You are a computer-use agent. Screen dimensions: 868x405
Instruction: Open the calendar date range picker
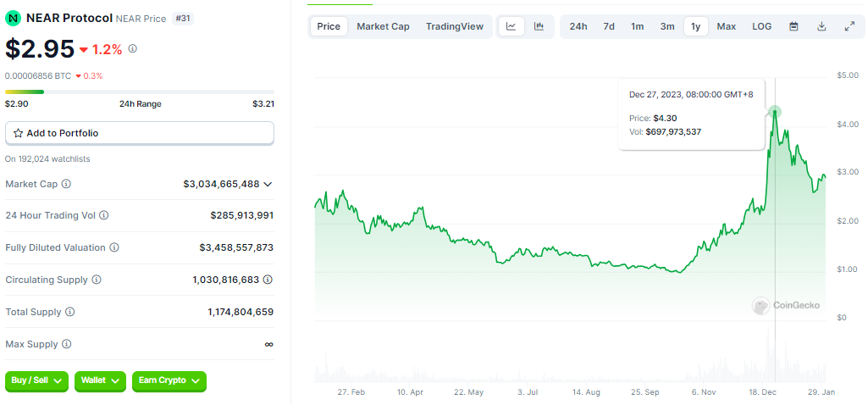coord(793,26)
